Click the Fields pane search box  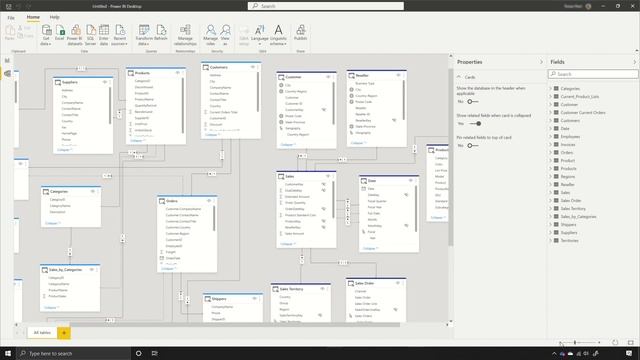(x=593, y=74)
